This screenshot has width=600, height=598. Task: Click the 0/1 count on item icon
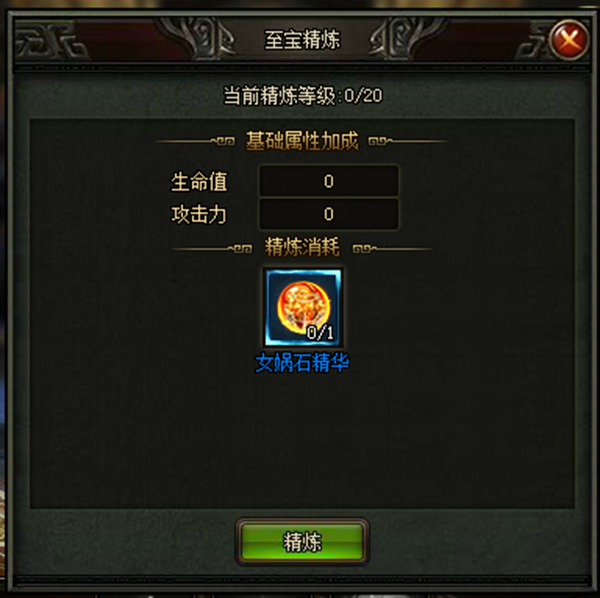tap(320, 332)
